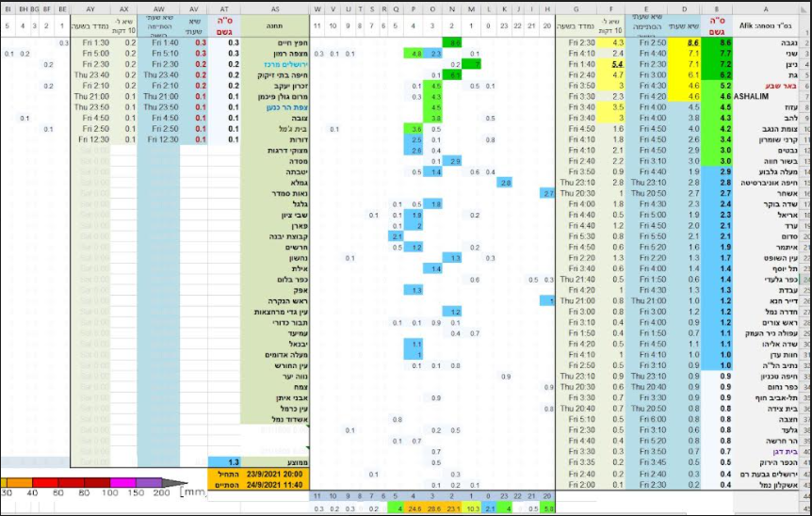Select column header AY

[91, 8]
